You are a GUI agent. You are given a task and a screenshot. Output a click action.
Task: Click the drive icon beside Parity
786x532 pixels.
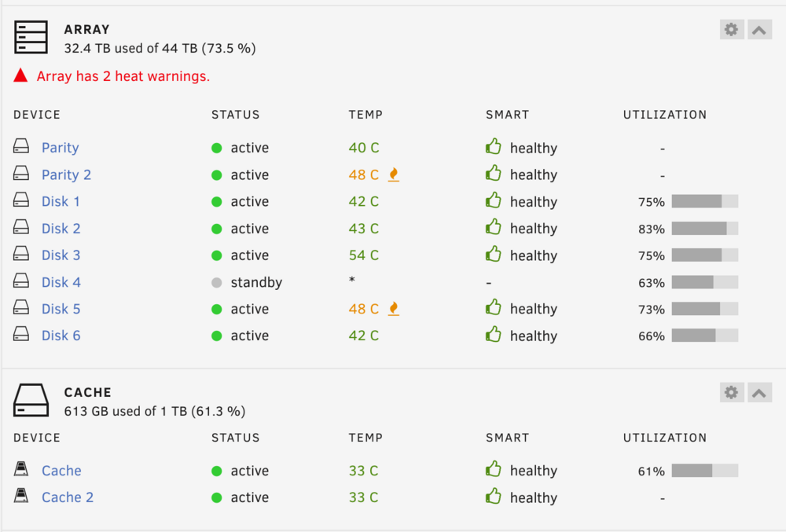pyautogui.click(x=21, y=146)
